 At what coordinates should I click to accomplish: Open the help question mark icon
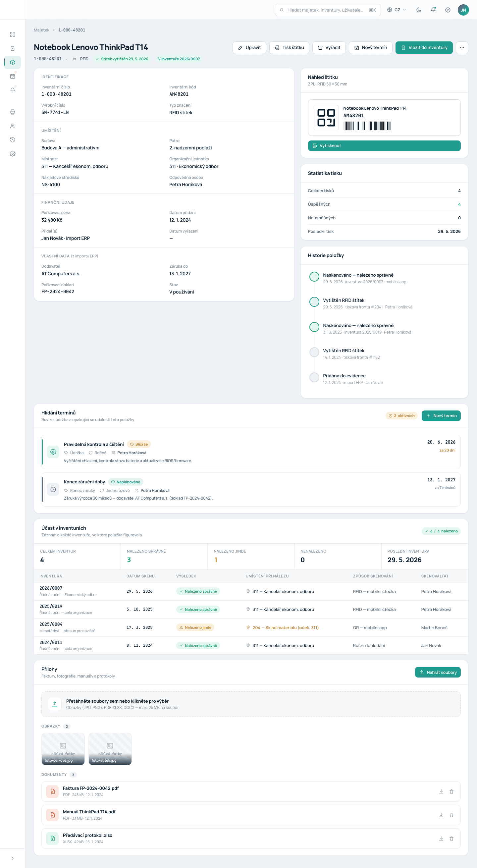(x=448, y=10)
